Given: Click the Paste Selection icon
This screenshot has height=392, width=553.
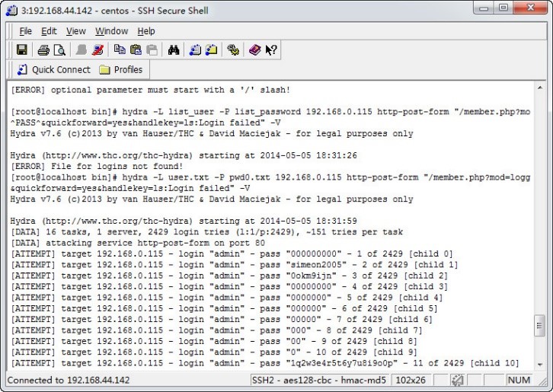Looking at the screenshot, I should 152,49.
